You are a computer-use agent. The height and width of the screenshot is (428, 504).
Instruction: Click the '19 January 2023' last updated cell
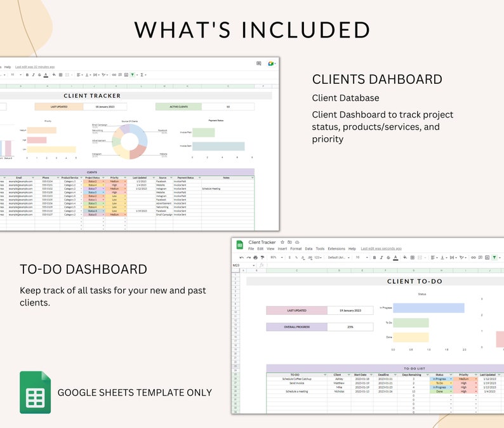(350, 311)
